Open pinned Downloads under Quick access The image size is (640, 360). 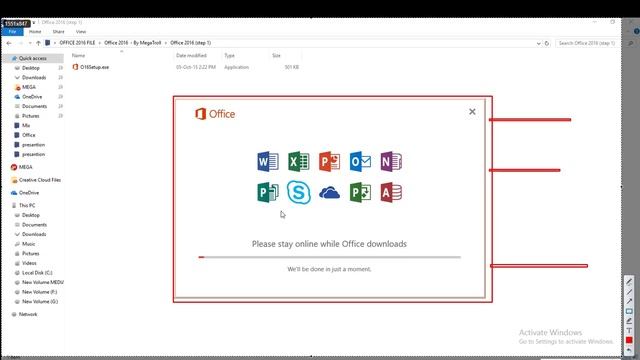point(34,78)
